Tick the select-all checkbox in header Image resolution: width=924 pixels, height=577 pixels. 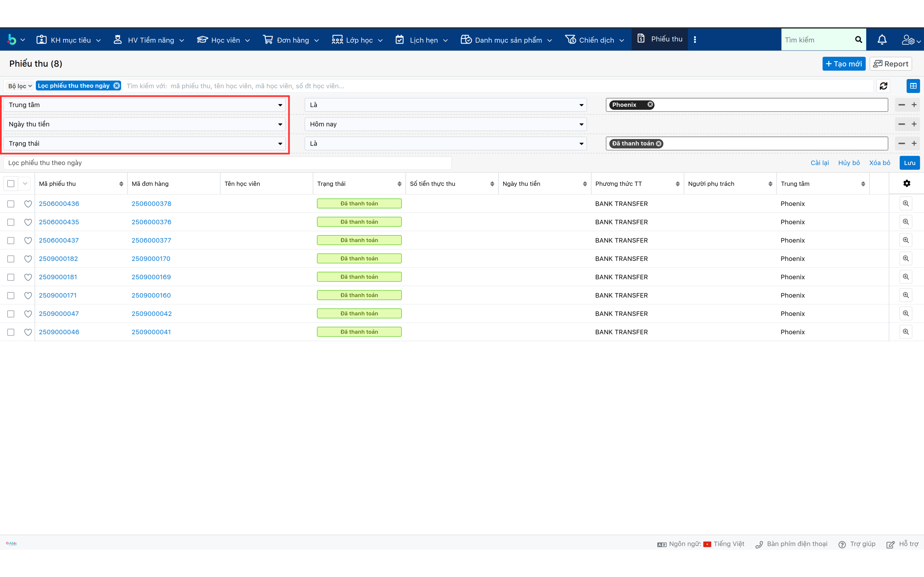pos(11,183)
